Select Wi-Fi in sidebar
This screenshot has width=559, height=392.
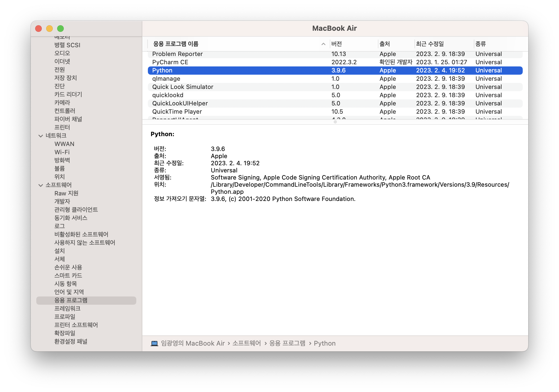coord(62,152)
